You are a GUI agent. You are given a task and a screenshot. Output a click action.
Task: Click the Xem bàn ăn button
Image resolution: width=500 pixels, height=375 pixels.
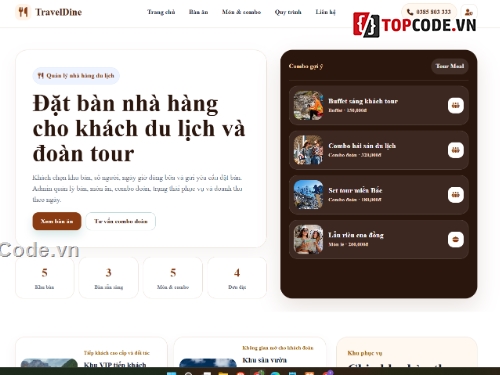[57, 221]
